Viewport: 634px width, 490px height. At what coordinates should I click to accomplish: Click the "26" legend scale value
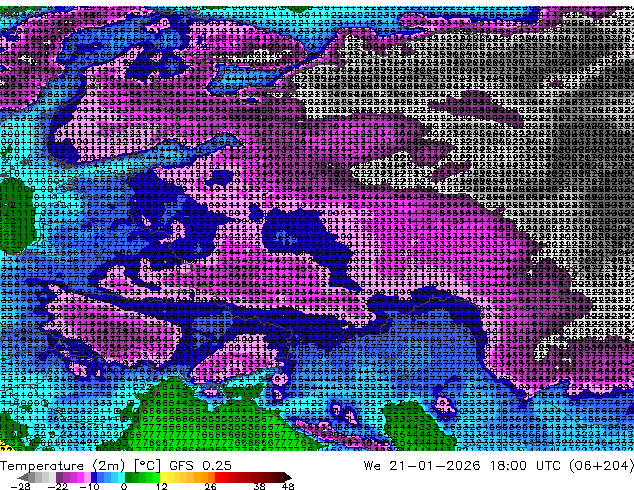coord(210,486)
